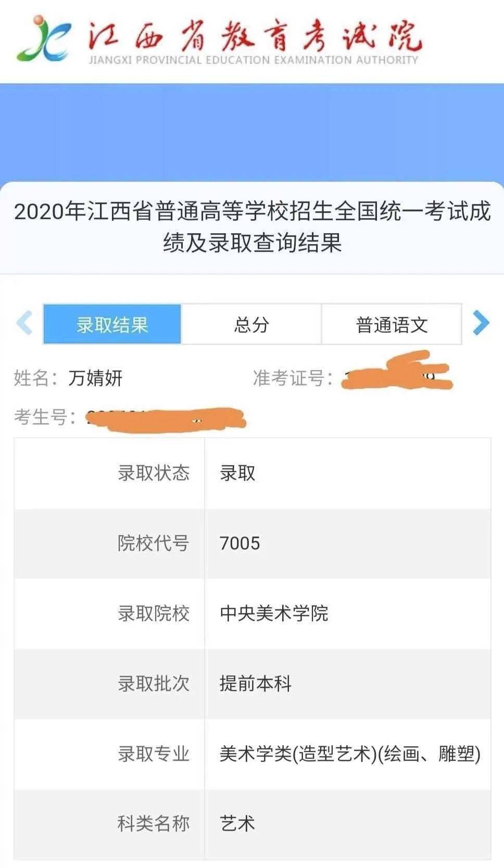This screenshot has width=504, height=868.
Task: Click the 录取状态 row label
Action: 153,473
